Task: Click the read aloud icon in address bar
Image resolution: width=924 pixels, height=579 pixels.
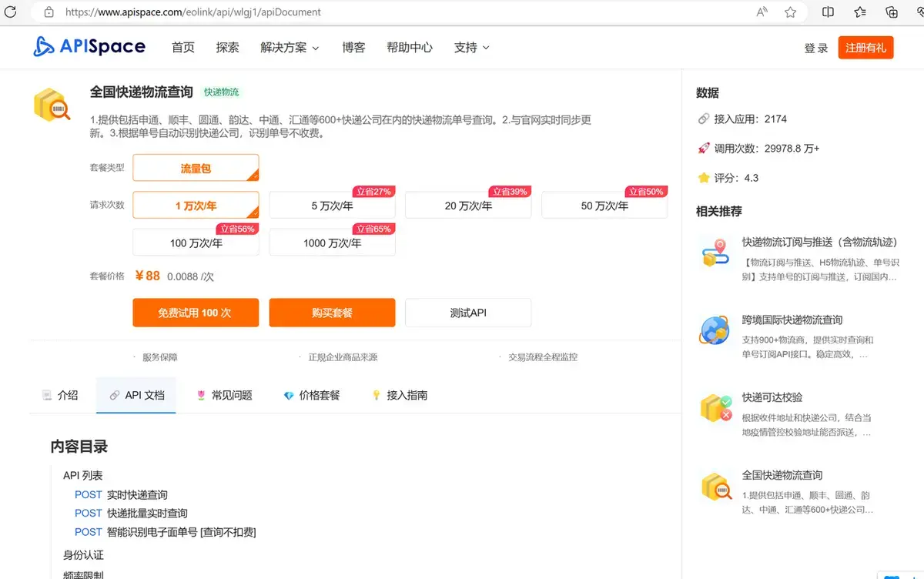Action: [x=762, y=12]
